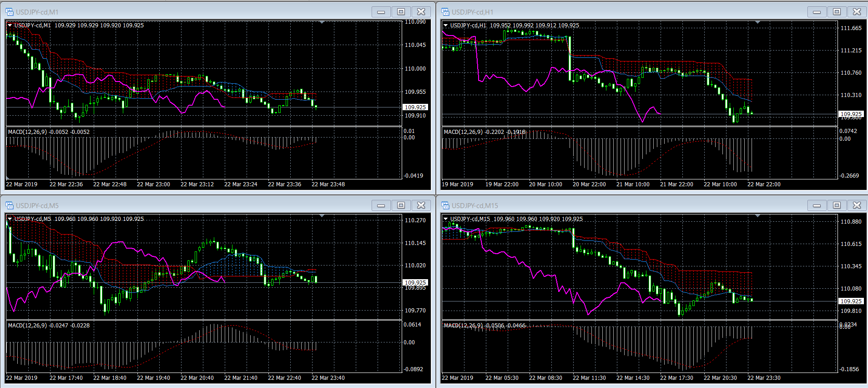Click the -0.1856 MACD scale value

coord(849,369)
